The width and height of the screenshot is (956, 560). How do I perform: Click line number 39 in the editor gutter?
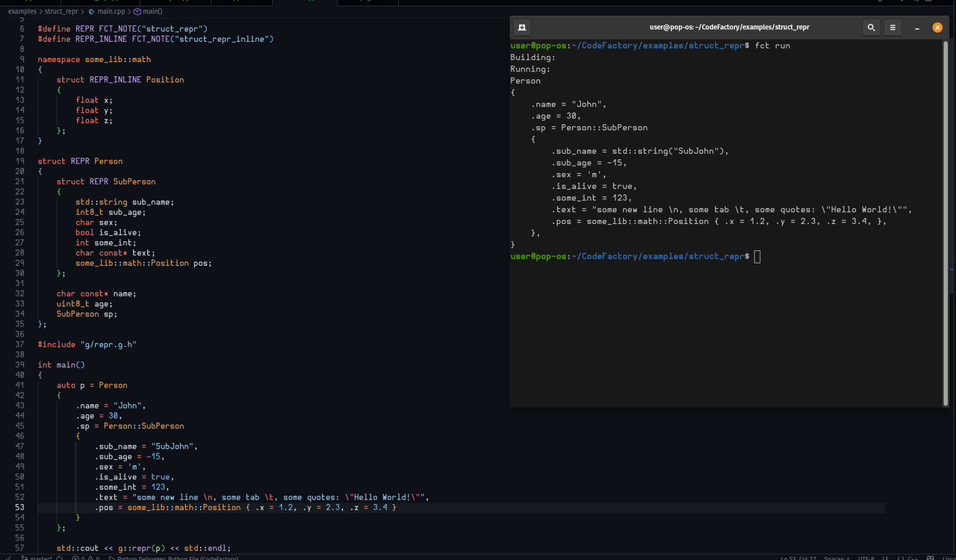tap(19, 365)
